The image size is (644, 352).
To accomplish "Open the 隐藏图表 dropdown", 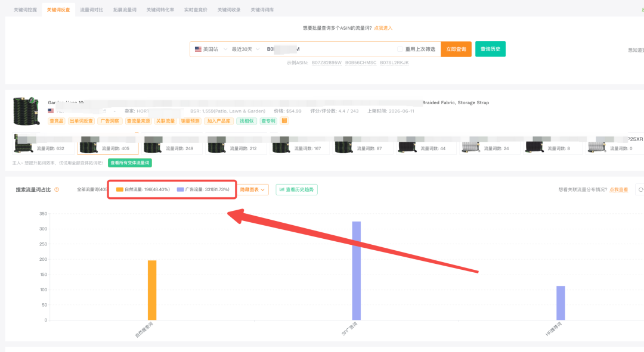I will 253,189.
